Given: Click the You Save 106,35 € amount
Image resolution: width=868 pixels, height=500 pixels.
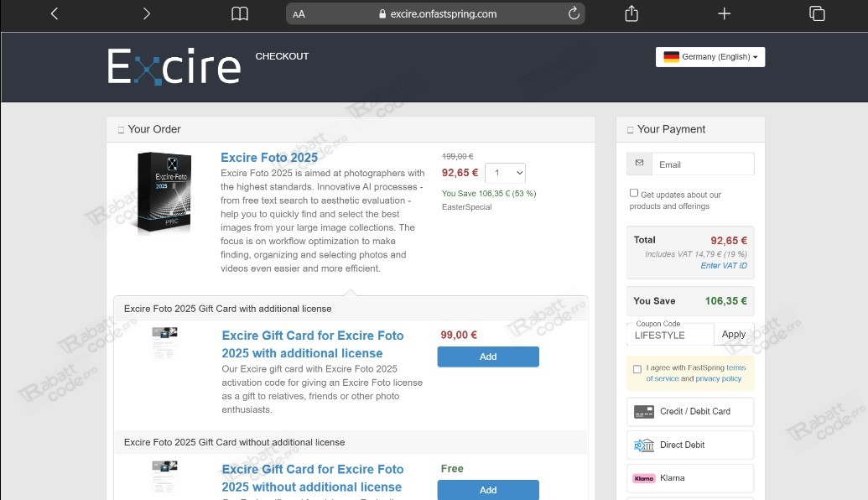Looking at the screenshot, I should click(x=725, y=300).
